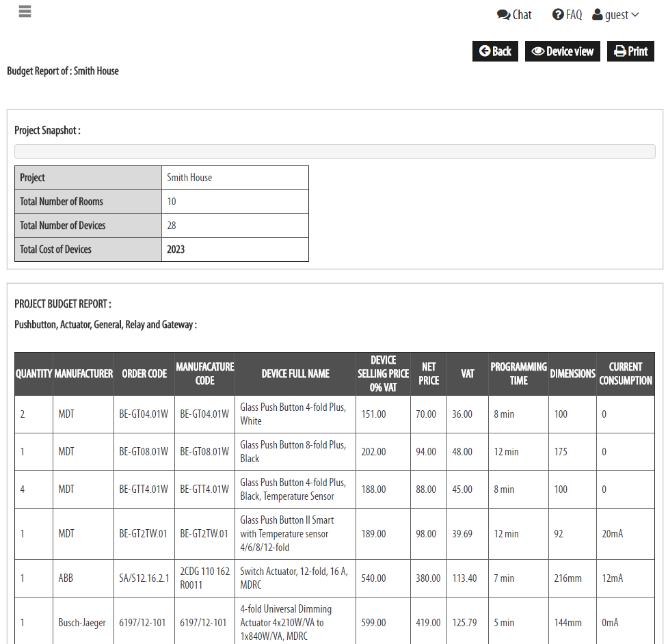Screen dimensions: 668x644
Task: Select Total Number of Rooms value 10
Action: [235, 202]
